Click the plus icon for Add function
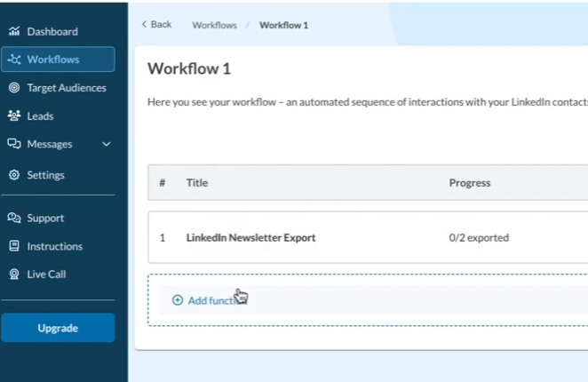Image resolution: width=588 pixels, height=382 pixels. pos(178,300)
